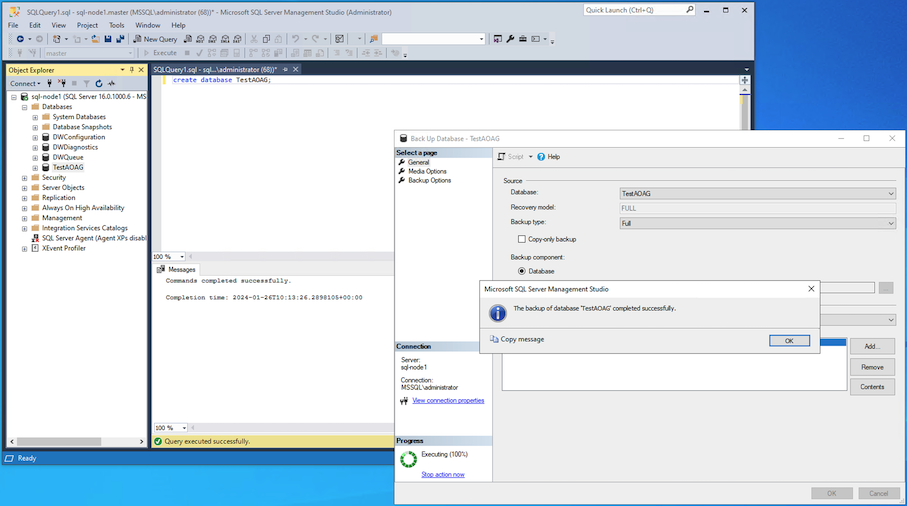This screenshot has height=506, width=907.
Task: Open the Edit menu
Action: (35, 25)
